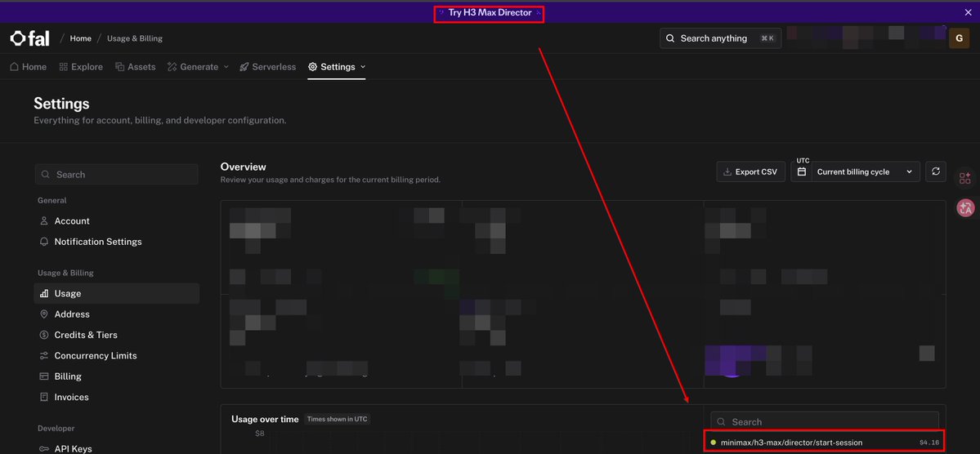Click the $4.16 amount value
The image size is (980, 454).
click(929, 443)
